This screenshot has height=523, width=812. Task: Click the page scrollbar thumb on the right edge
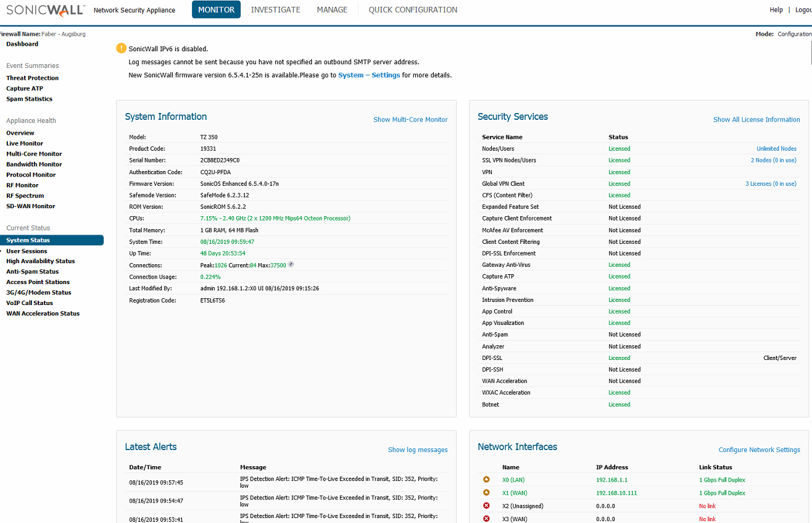810,52
